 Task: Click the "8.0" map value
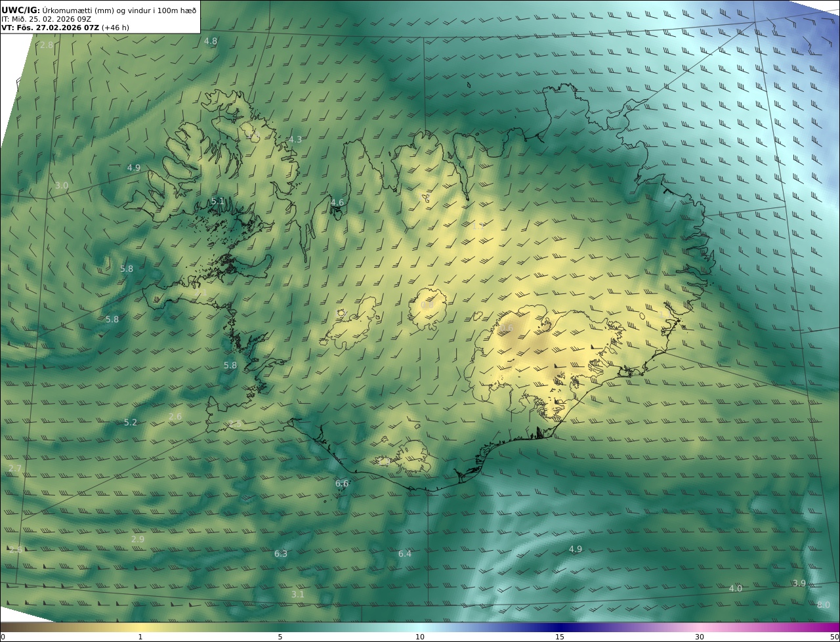(824, 605)
